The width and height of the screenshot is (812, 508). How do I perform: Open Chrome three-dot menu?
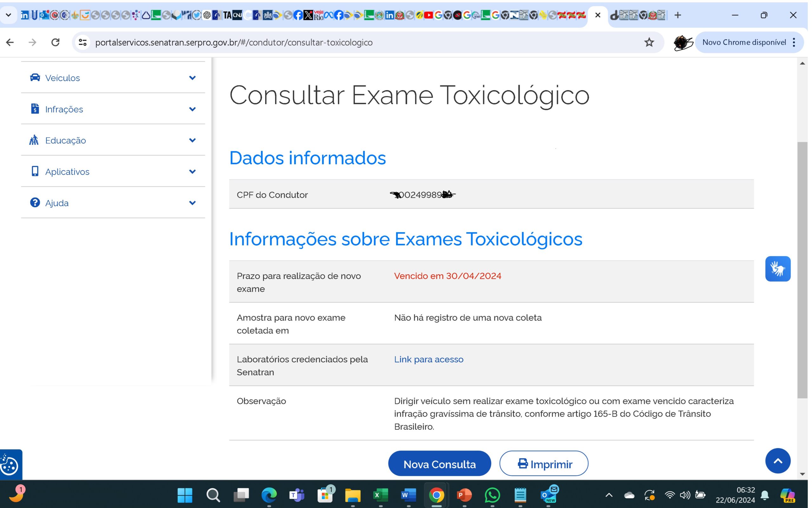794,42
